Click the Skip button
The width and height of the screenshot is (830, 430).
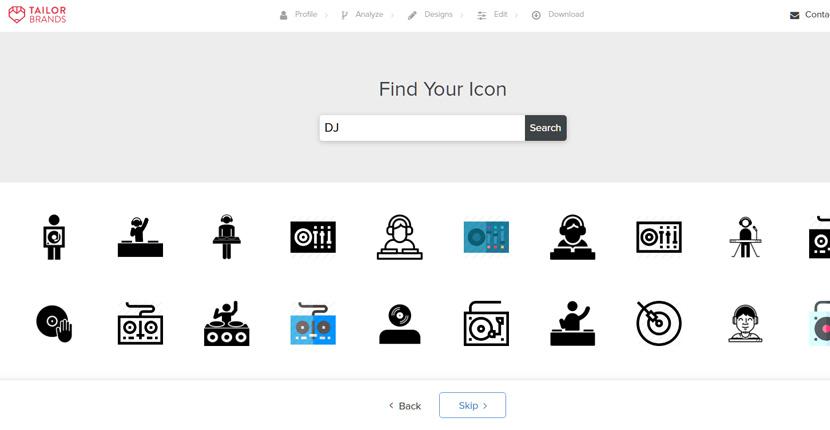pos(472,405)
